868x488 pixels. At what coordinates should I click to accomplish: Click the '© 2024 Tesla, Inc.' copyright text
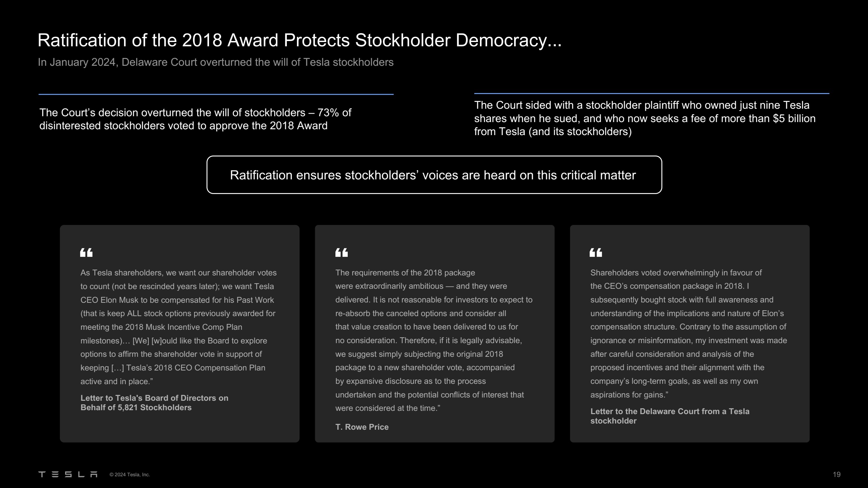point(130,475)
